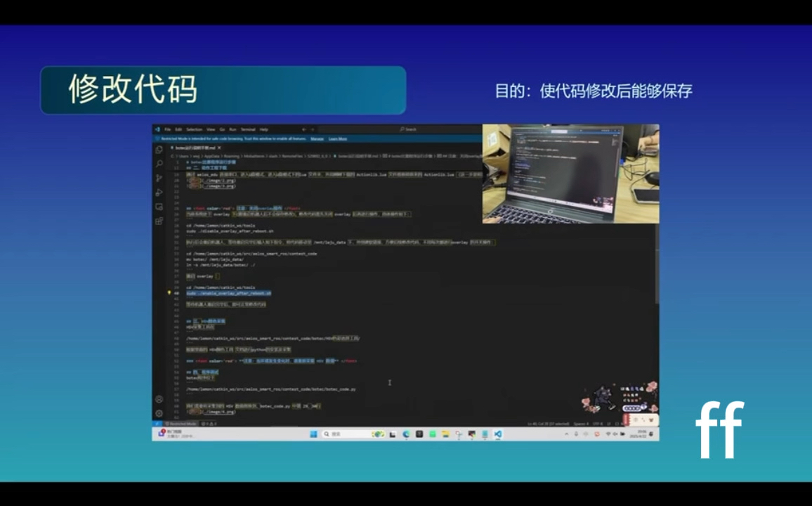Go forward using the title bar arrow
The width and height of the screenshot is (812, 506).
[313, 129]
